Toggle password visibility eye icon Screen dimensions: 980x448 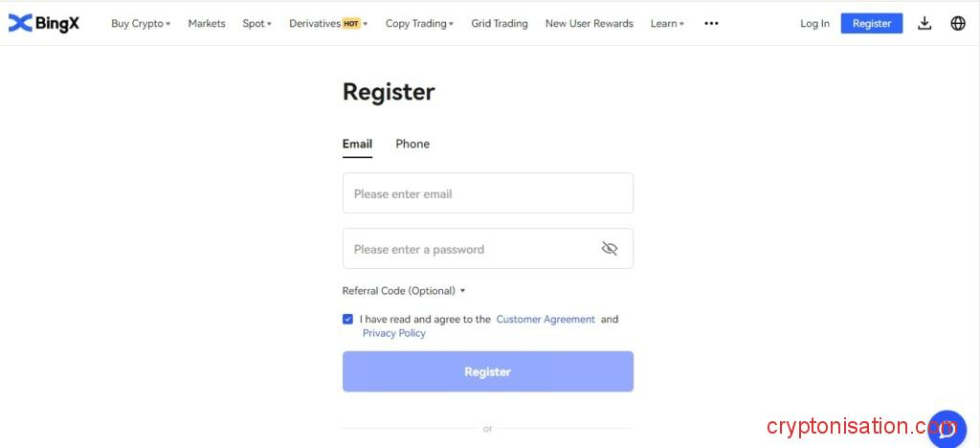(x=610, y=249)
